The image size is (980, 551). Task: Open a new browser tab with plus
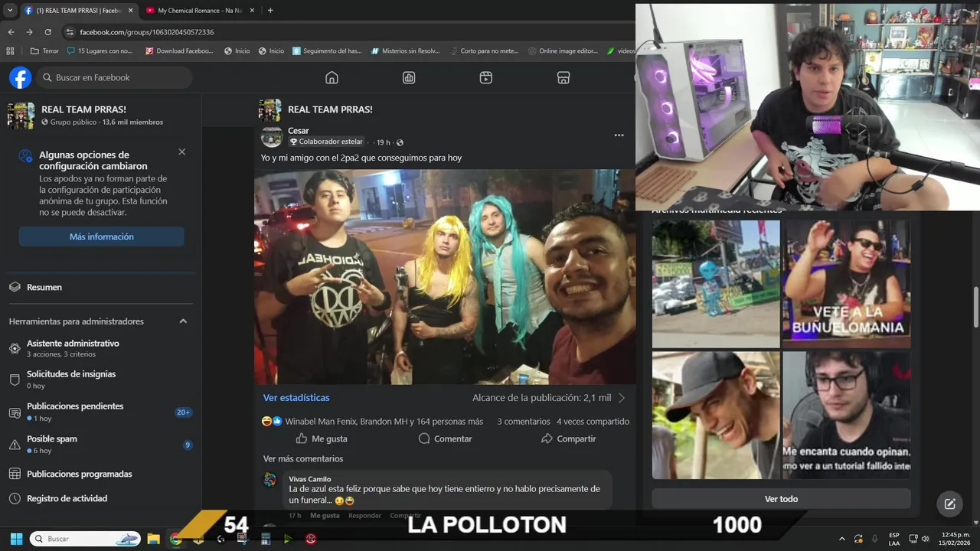pyautogui.click(x=270, y=11)
